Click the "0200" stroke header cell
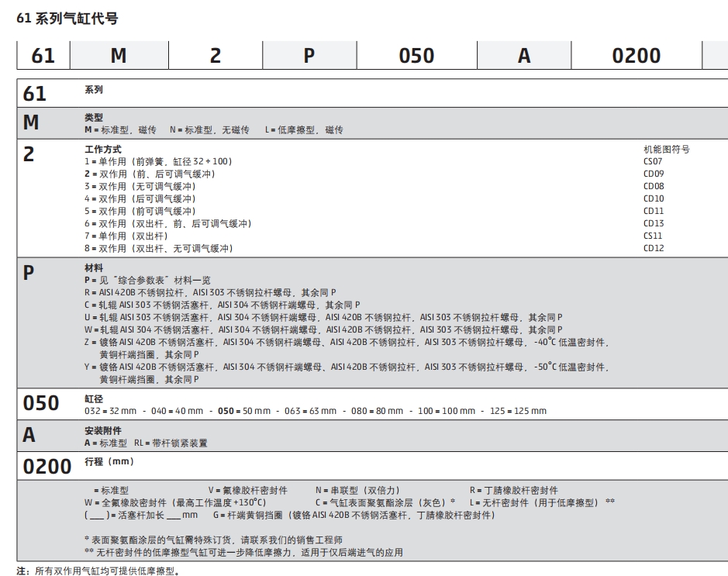 (x=636, y=55)
